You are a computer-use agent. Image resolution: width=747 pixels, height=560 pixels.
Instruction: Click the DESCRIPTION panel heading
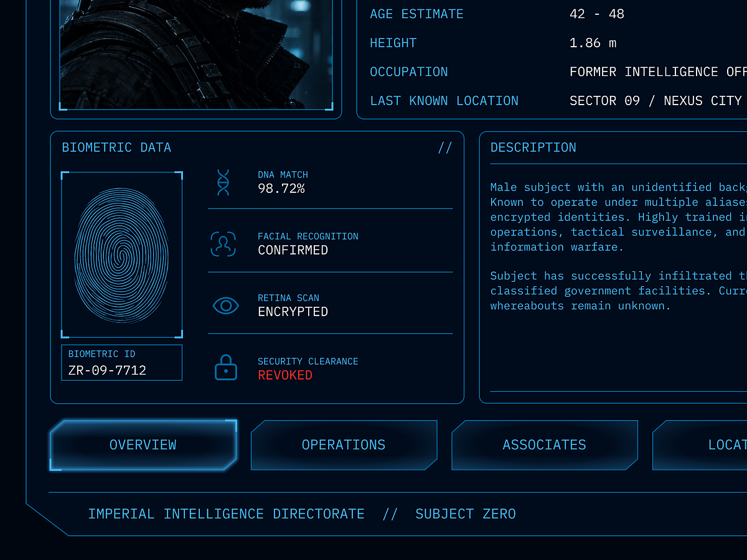533,147
